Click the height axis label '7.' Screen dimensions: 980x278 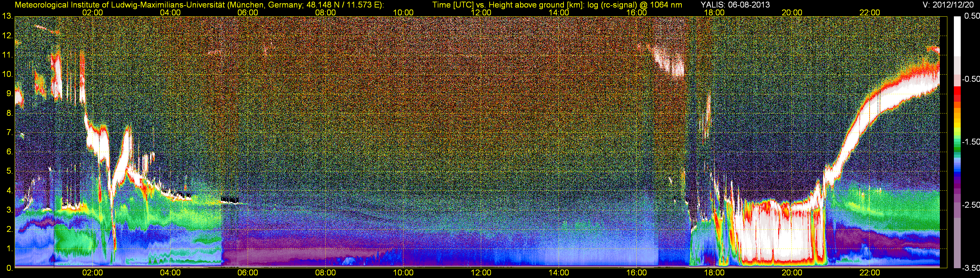click(9, 132)
